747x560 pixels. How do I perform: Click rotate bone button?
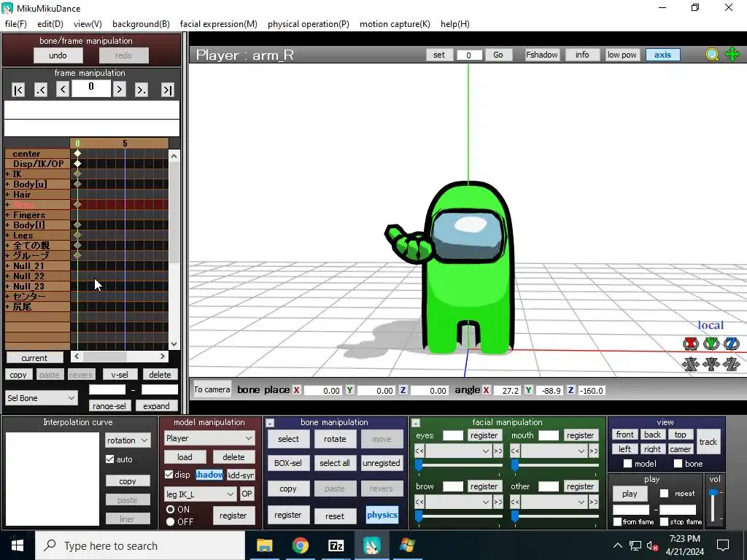pyautogui.click(x=335, y=439)
